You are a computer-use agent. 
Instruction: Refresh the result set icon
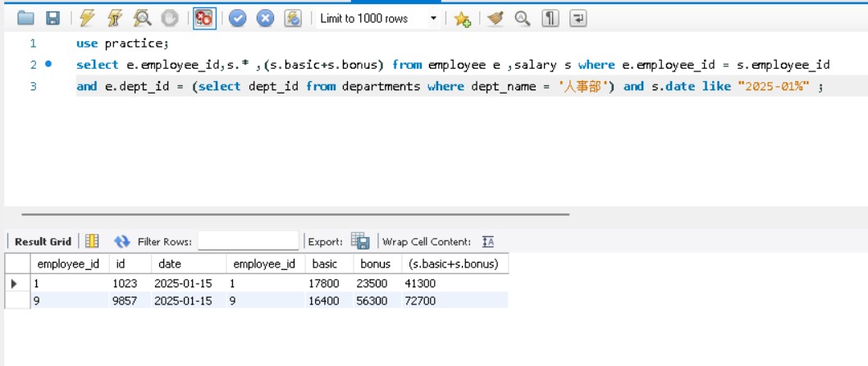tap(121, 241)
